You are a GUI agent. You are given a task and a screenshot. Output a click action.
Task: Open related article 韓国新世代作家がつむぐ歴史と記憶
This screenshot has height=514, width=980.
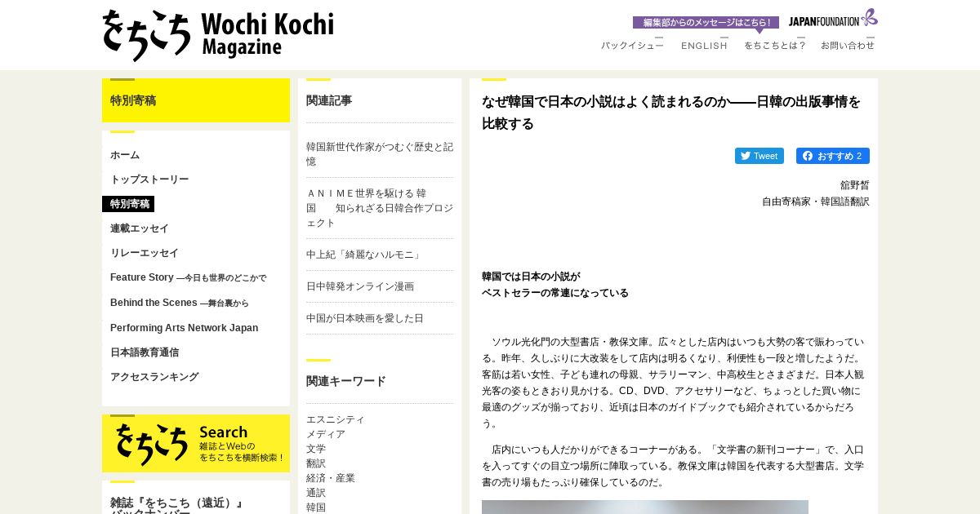click(x=380, y=154)
